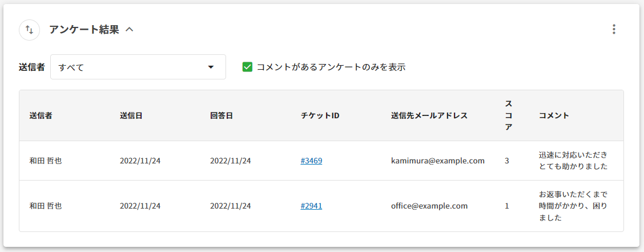Open the 送信者 filter dropdown showing すべて
644x252 pixels.
click(x=131, y=67)
